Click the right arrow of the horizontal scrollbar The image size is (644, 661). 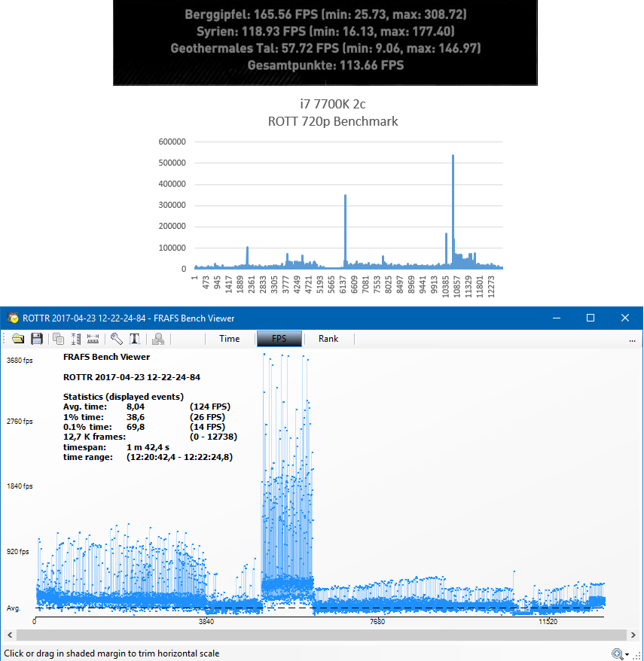pos(633,635)
